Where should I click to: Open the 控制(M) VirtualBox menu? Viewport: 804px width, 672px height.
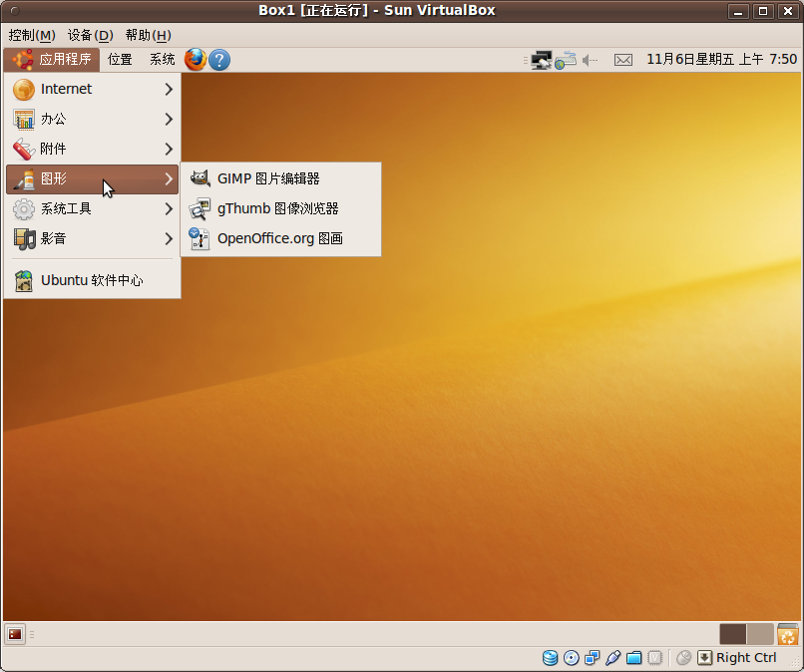32,35
